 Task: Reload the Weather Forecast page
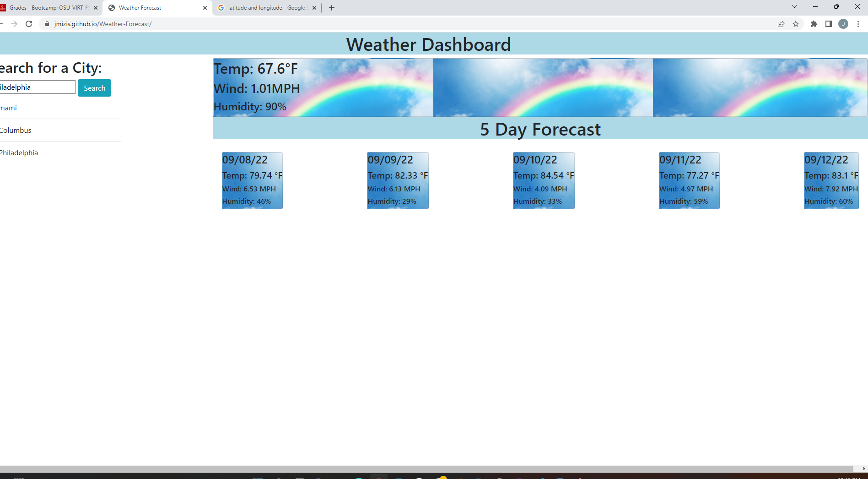[29, 24]
